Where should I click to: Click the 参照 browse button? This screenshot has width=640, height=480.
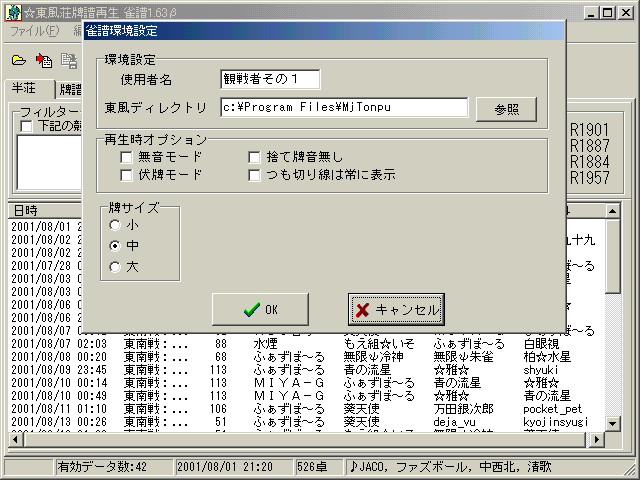click(506, 109)
